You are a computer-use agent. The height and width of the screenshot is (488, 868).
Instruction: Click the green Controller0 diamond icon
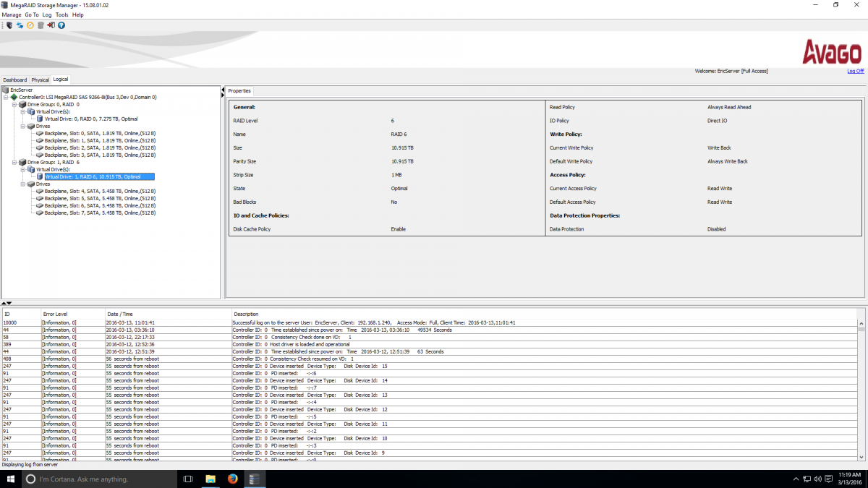(14, 97)
